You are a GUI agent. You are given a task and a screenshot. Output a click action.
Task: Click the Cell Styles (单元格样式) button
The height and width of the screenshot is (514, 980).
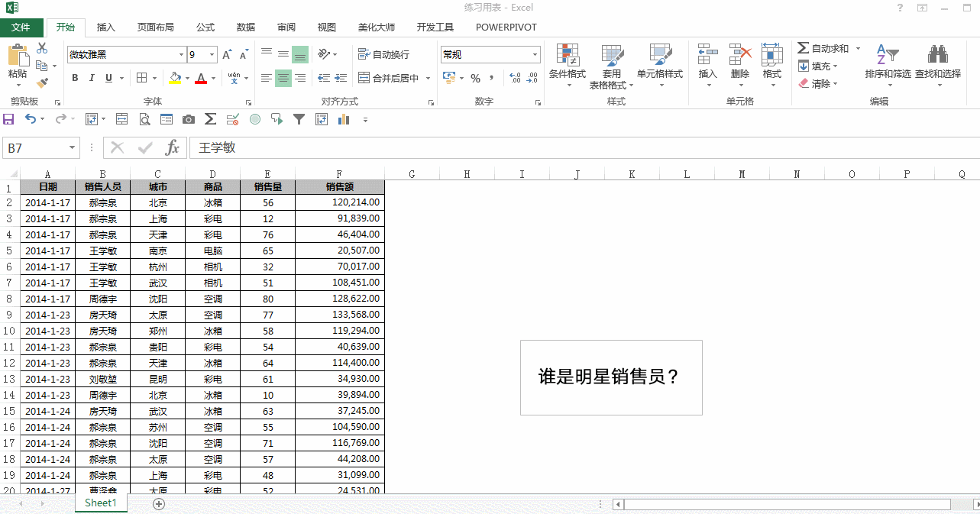point(660,66)
